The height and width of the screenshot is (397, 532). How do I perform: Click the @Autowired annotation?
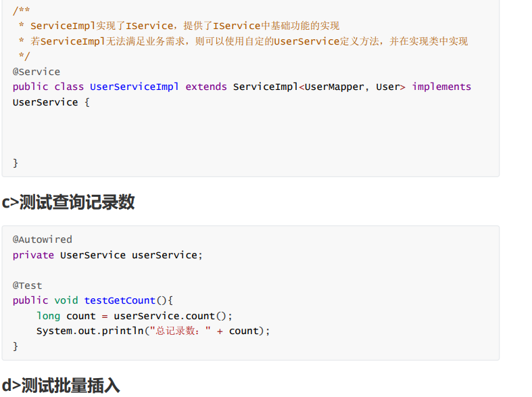(43, 239)
